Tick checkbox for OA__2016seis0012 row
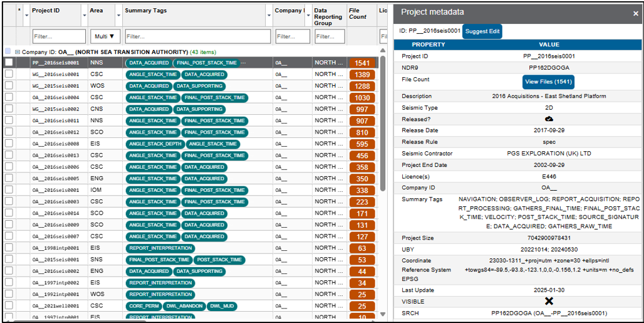 point(9,132)
